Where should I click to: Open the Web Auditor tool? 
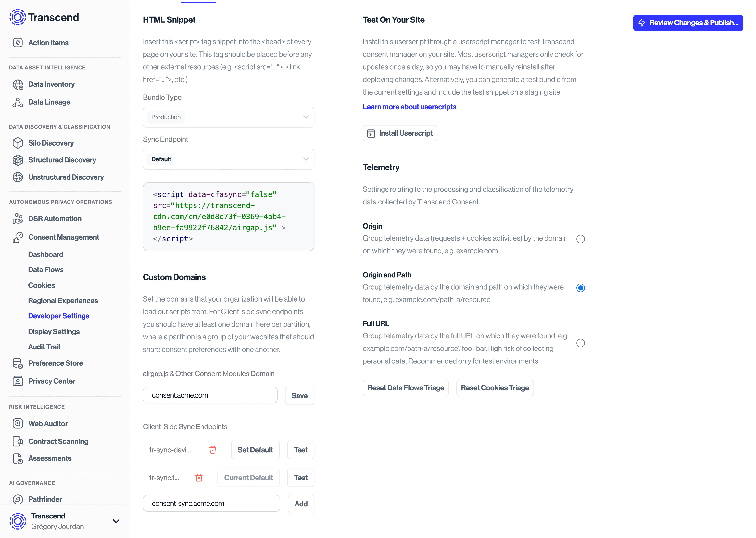coord(48,423)
